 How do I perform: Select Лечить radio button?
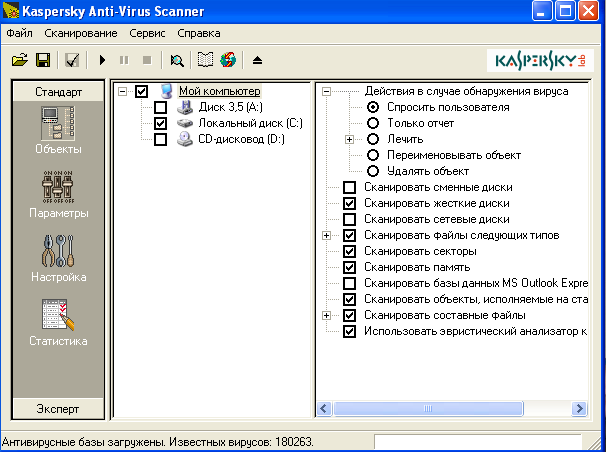(x=373, y=139)
